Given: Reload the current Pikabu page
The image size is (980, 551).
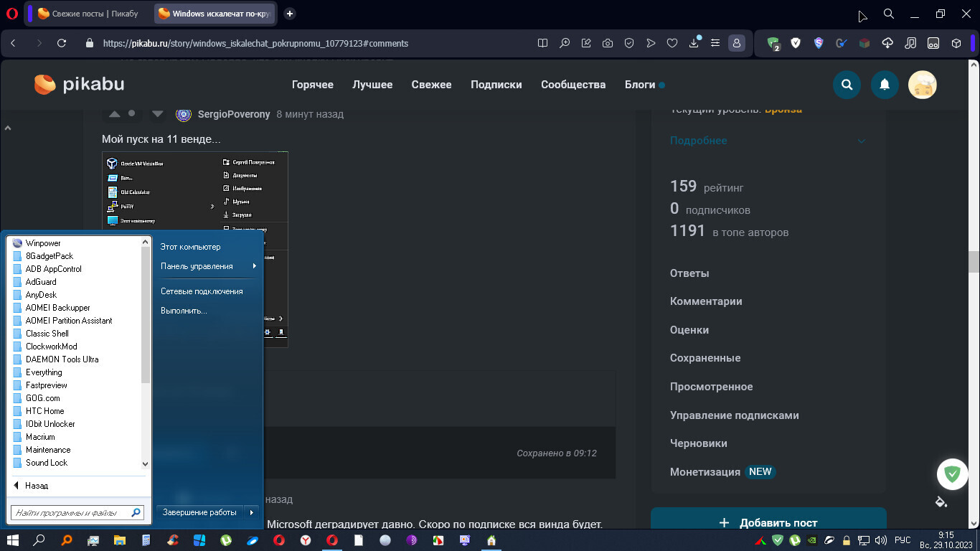Looking at the screenshot, I should tap(62, 43).
